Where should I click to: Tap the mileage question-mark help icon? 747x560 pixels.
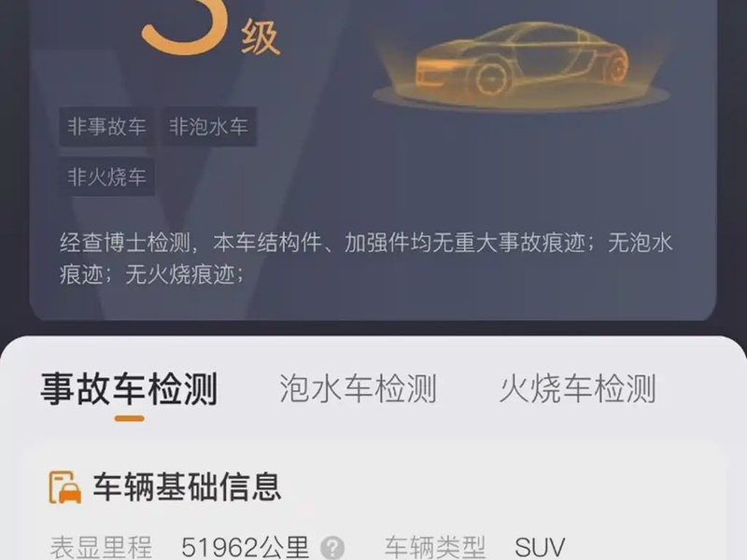tap(332, 547)
